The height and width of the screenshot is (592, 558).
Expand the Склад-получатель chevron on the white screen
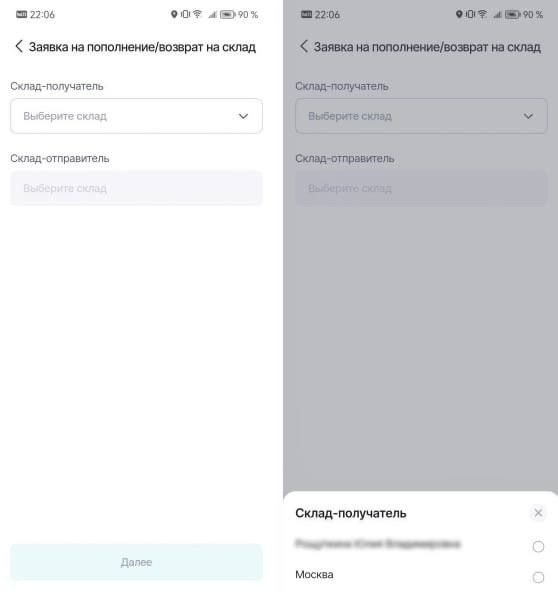tap(243, 116)
